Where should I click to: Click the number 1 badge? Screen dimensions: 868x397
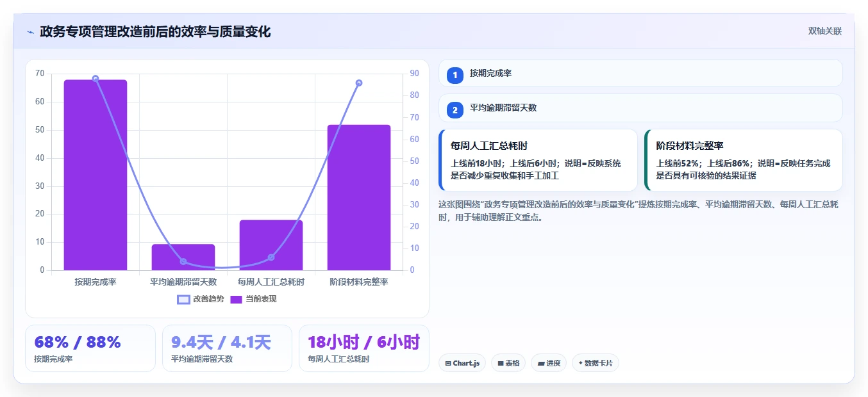[455, 76]
